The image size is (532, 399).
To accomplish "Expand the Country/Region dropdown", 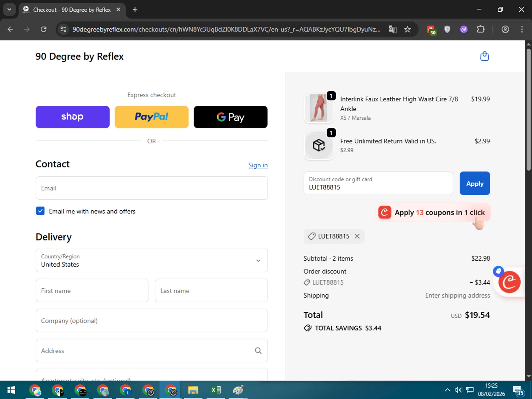I will click(152, 260).
